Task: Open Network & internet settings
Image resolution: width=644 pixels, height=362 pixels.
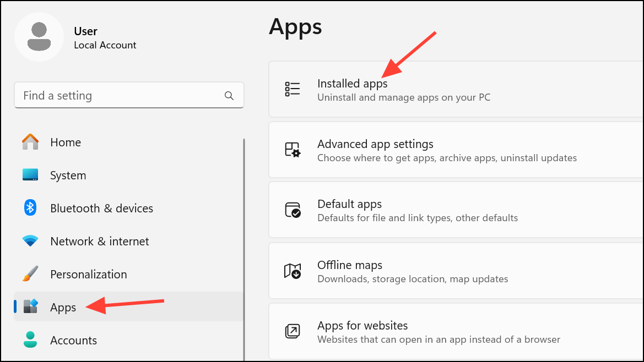Action: [x=99, y=242]
